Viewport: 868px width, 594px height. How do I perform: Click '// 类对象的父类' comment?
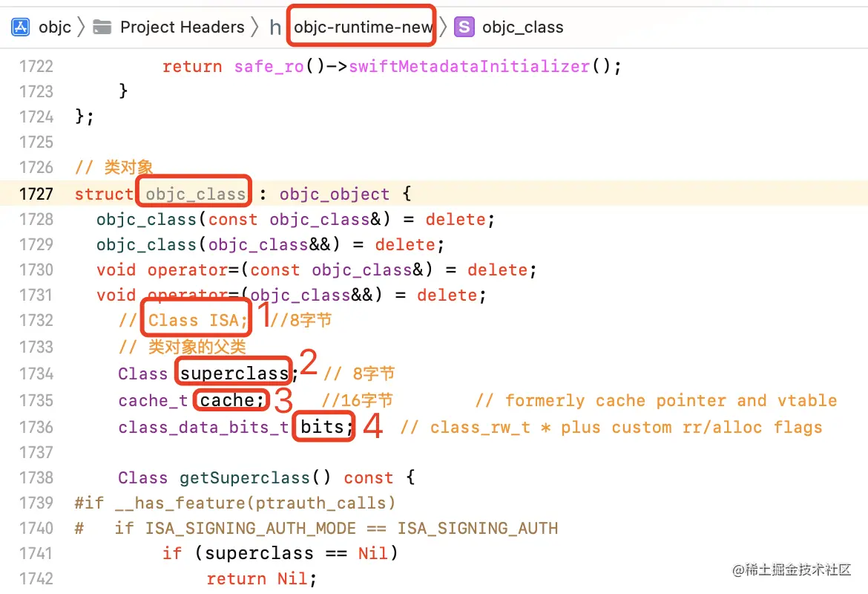pyautogui.click(x=182, y=347)
